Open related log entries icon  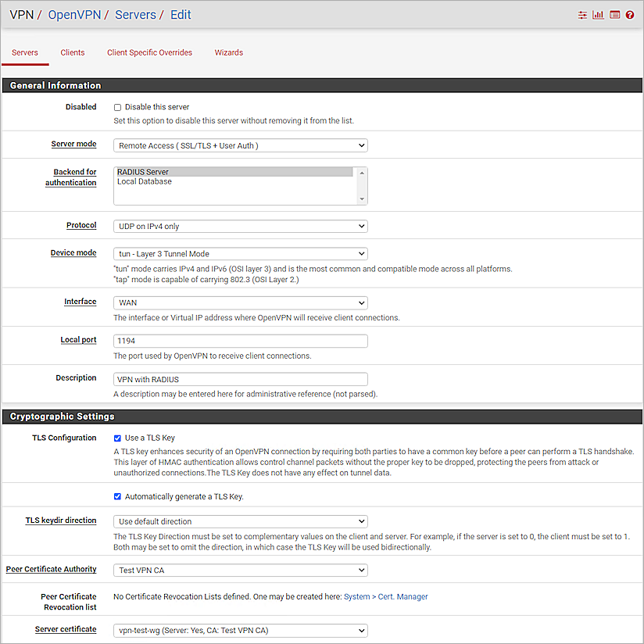coord(614,14)
